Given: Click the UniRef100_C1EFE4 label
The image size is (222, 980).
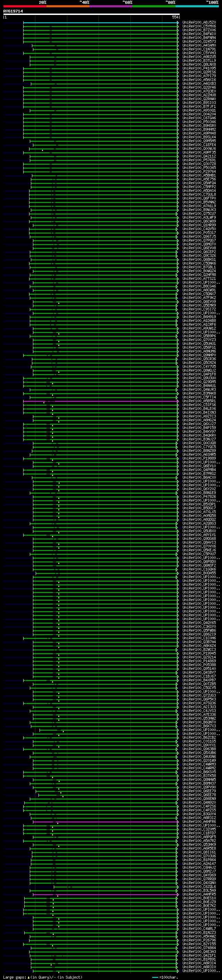Looking at the screenshot, I should (199, 145).
